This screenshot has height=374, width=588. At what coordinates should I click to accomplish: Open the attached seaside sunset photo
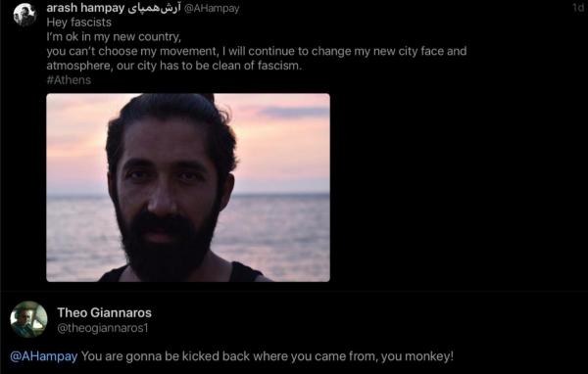[x=188, y=187]
